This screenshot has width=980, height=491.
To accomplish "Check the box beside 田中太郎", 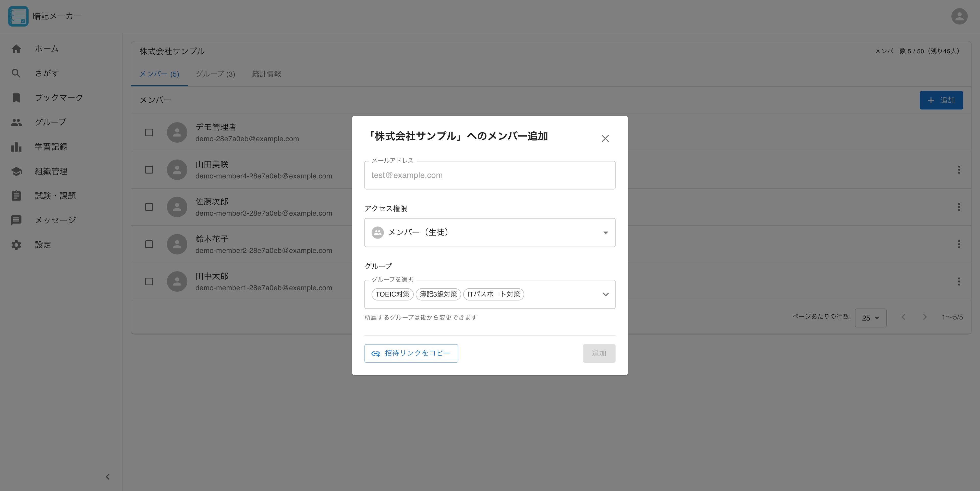I will pyautogui.click(x=149, y=281).
